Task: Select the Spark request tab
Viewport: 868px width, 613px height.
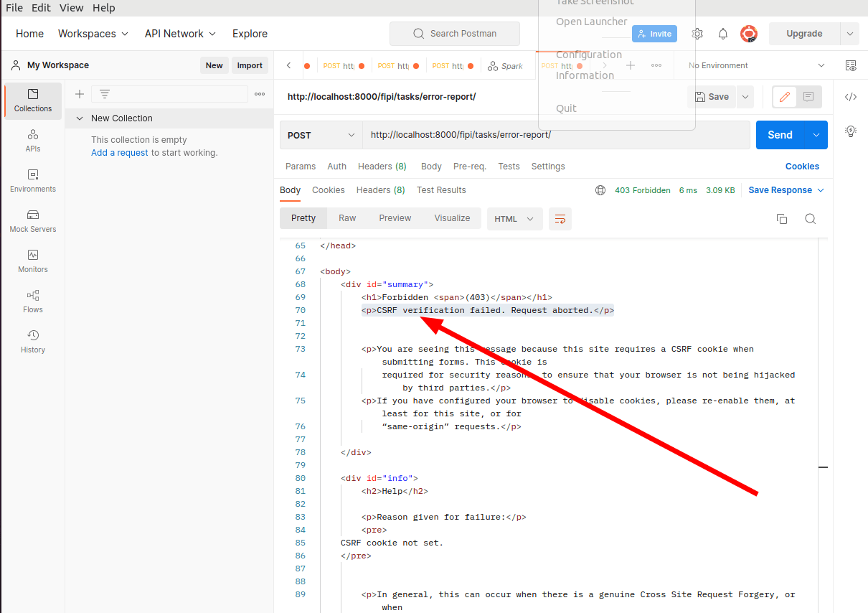Action: pyautogui.click(x=506, y=65)
